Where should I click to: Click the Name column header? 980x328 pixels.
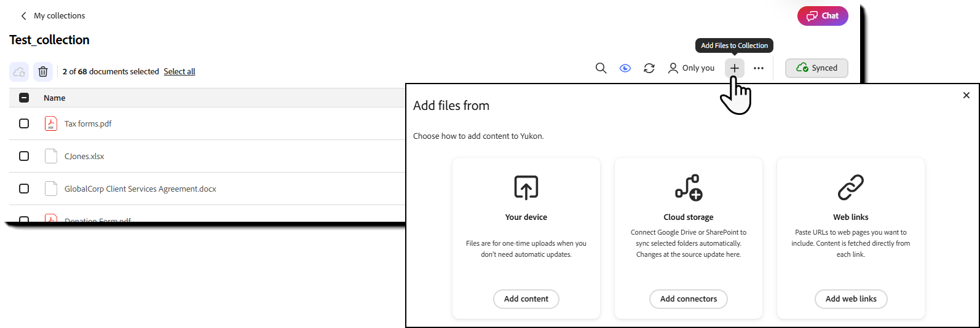(x=54, y=98)
